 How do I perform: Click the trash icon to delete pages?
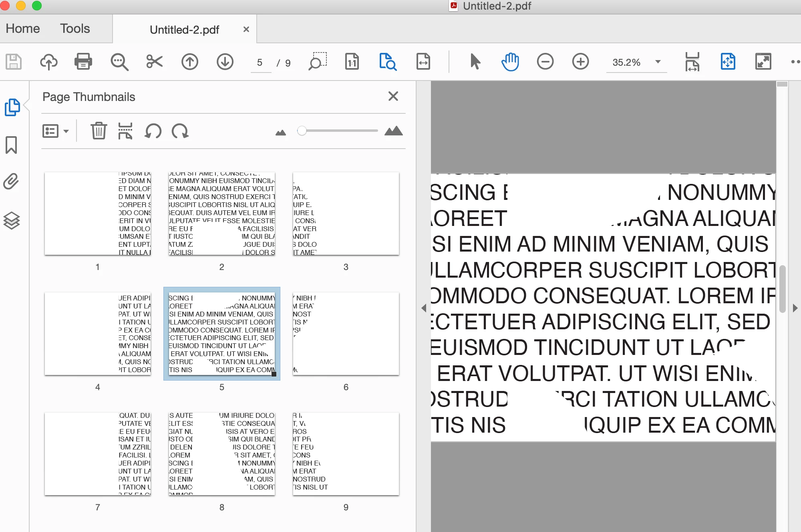tap(99, 131)
